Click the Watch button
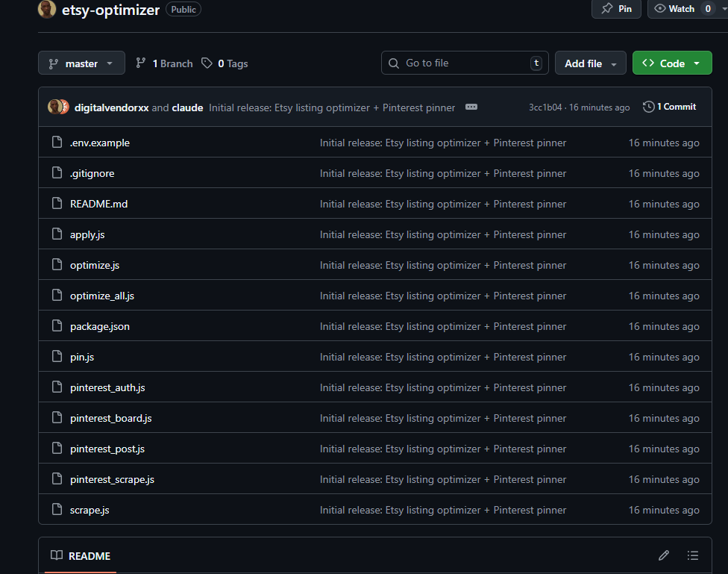This screenshot has height=574, width=728. click(682, 9)
